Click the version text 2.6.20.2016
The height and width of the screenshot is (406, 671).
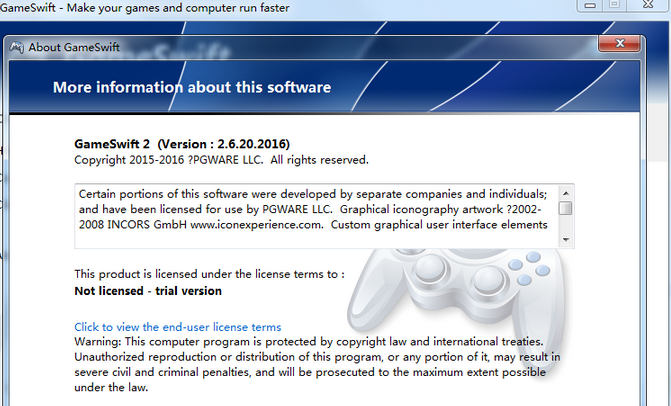[x=253, y=144]
